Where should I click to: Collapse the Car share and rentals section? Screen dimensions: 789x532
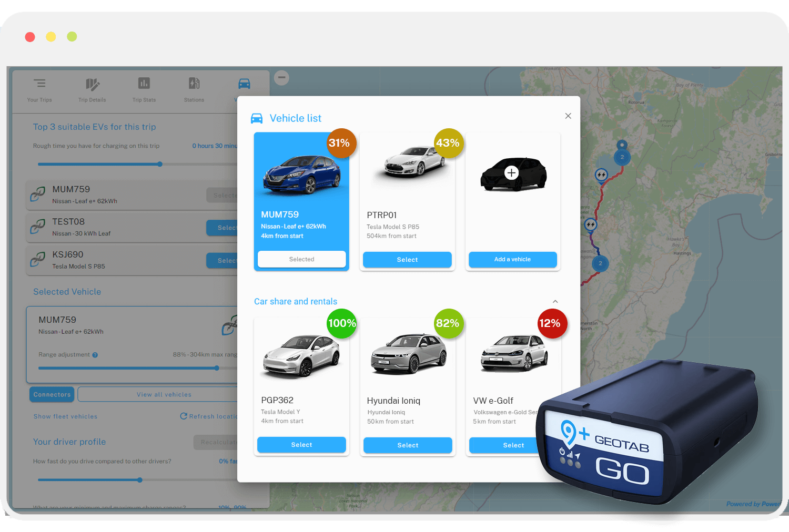[555, 301]
